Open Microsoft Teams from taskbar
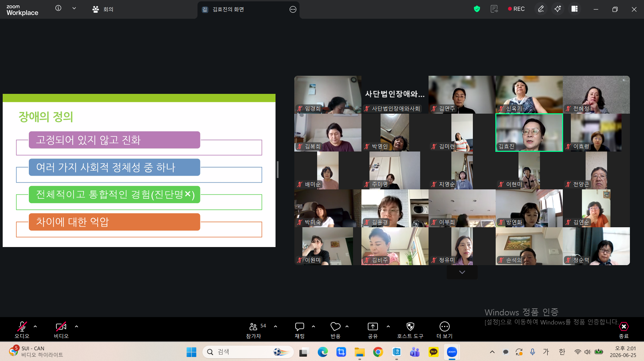The width and height of the screenshot is (644, 361). [x=415, y=352]
